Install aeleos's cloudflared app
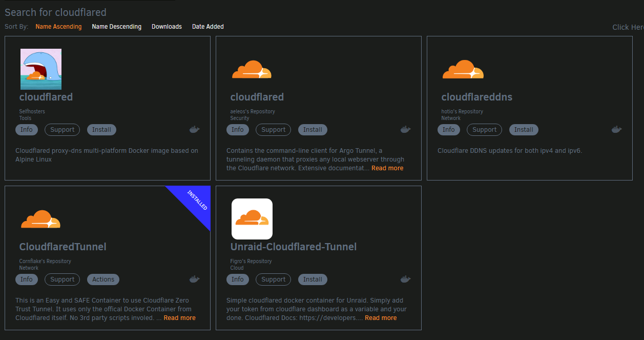The height and width of the screenshot is (340, 644). 313,130
